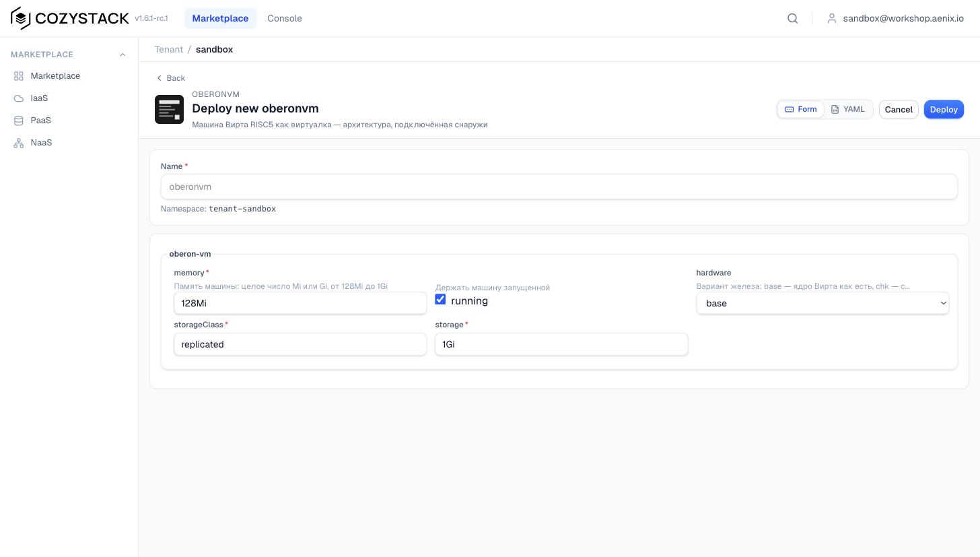Click the Deploy button
This screenshot has height=557, width=980.
click(x=944, y=109)
